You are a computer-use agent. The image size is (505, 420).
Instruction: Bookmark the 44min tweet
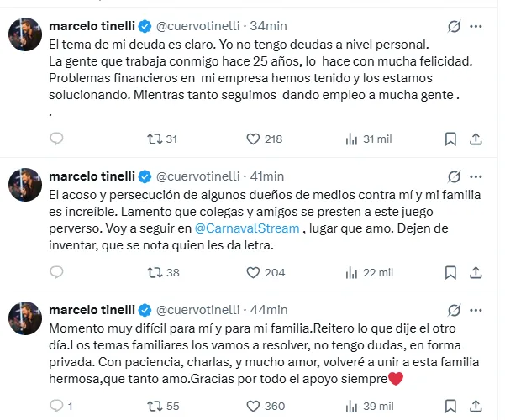tap(450, 406)
